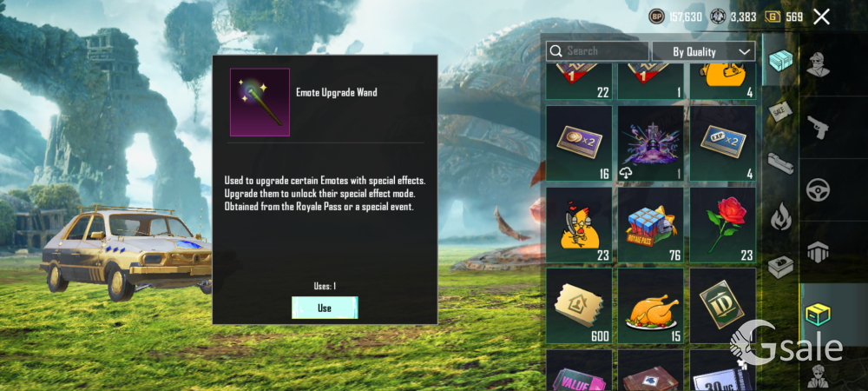Use the Emote Upgrade Wand
Image resolution: width=868 pixels, height=391 pixels.
[325, 308]
